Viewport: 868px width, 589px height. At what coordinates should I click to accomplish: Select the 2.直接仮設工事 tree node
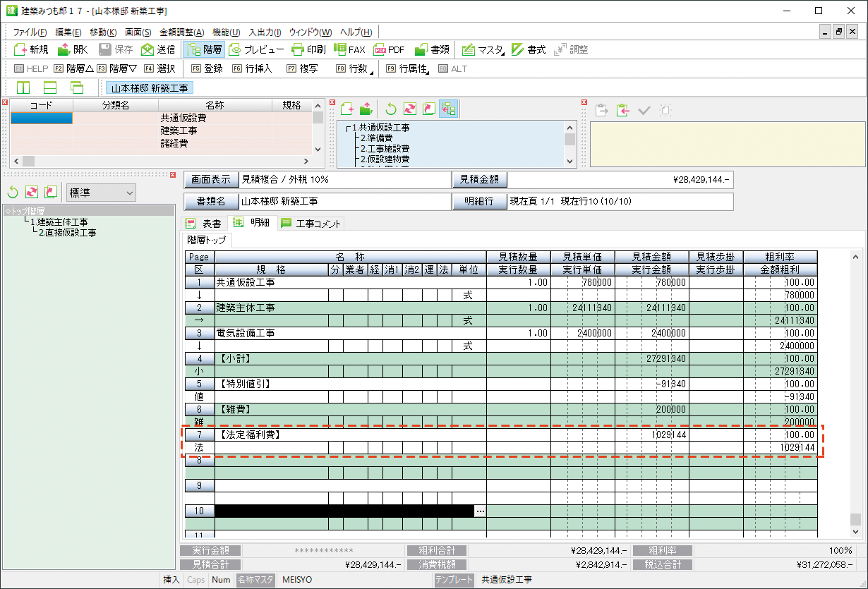click(x=67, y=232)
